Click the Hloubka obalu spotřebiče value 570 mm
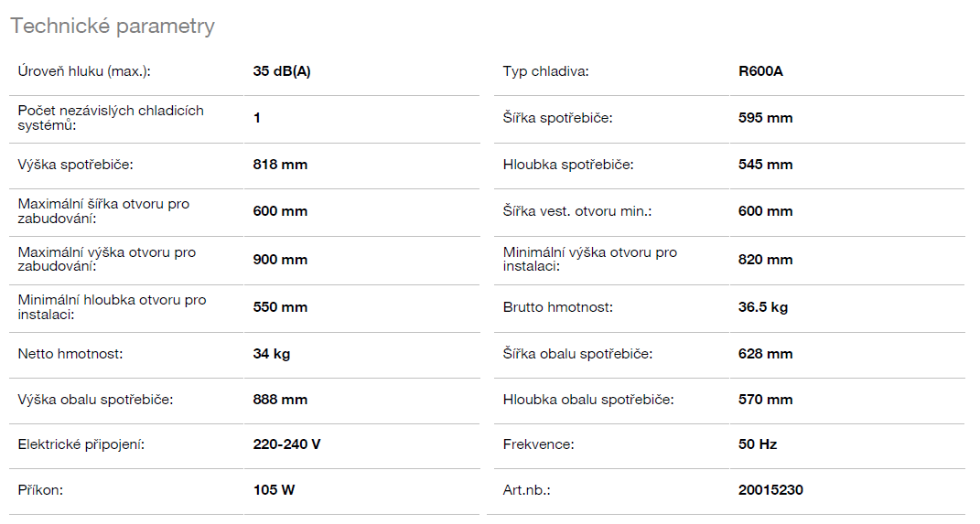 click(765, 400)
